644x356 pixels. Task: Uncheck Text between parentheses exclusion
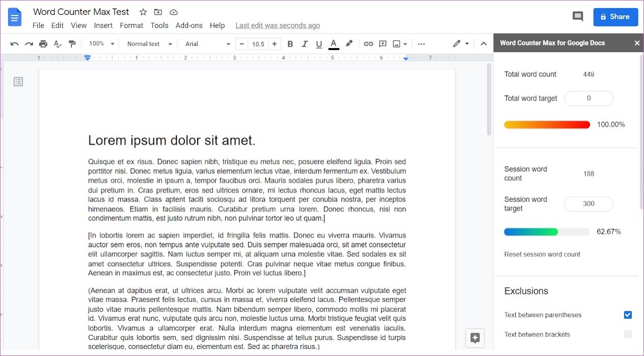click(x=628, y=315)
